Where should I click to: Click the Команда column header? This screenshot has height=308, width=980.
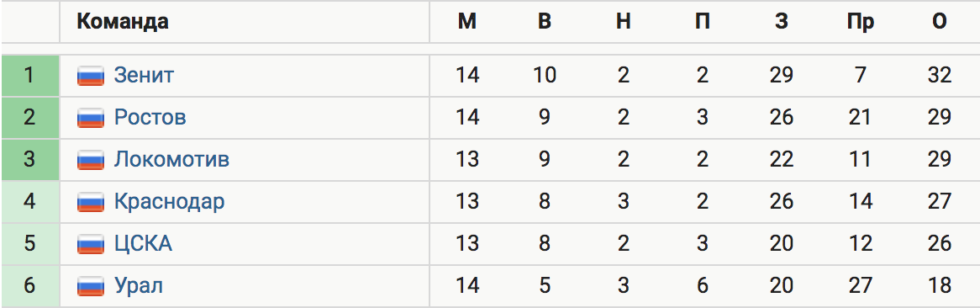tap(123, 22)
